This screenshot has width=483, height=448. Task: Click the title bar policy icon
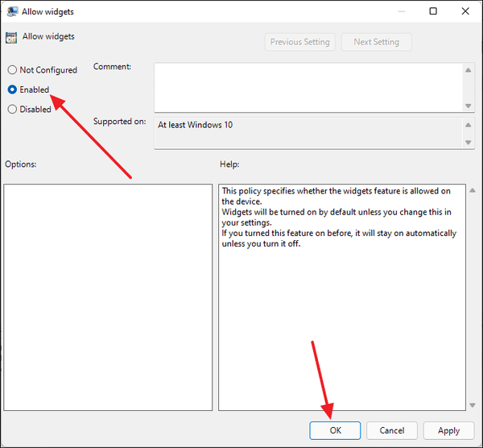12,11
